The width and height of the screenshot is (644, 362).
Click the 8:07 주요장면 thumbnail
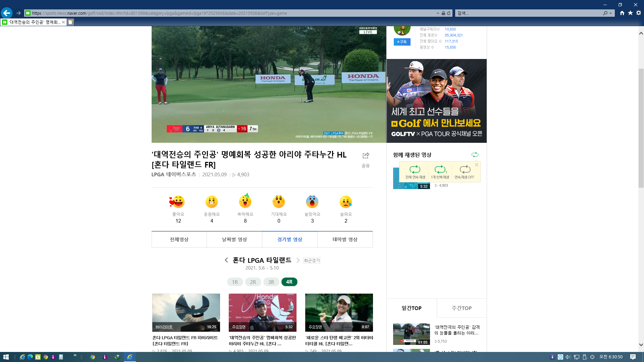point(339,313)
